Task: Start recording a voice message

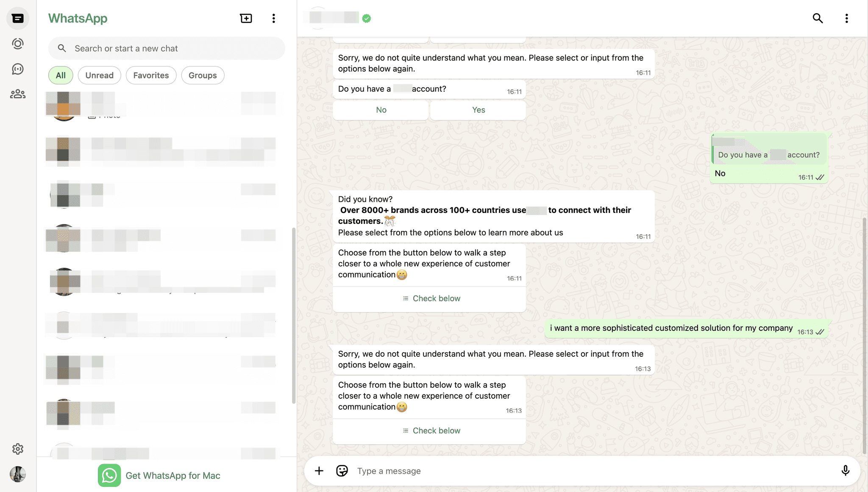Action: [x=846, y=471]
